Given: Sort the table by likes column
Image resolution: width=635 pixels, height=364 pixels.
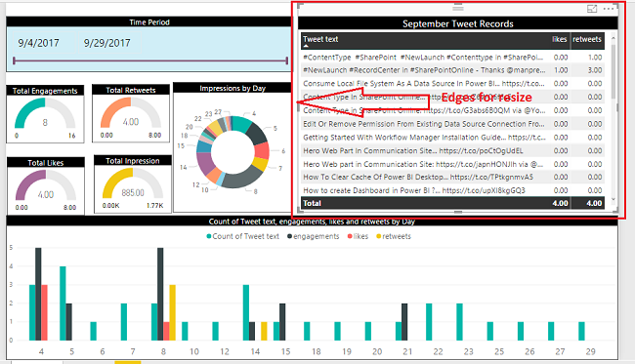Looking at the screenshot, I should pos(559,39).
